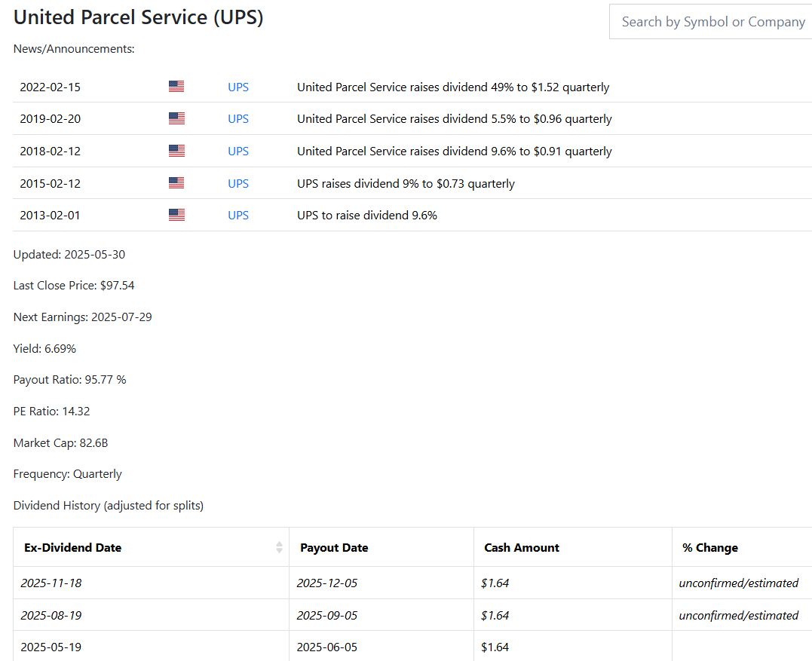
Task: Click the news date 2013-02-01
Action: point(51,215)
